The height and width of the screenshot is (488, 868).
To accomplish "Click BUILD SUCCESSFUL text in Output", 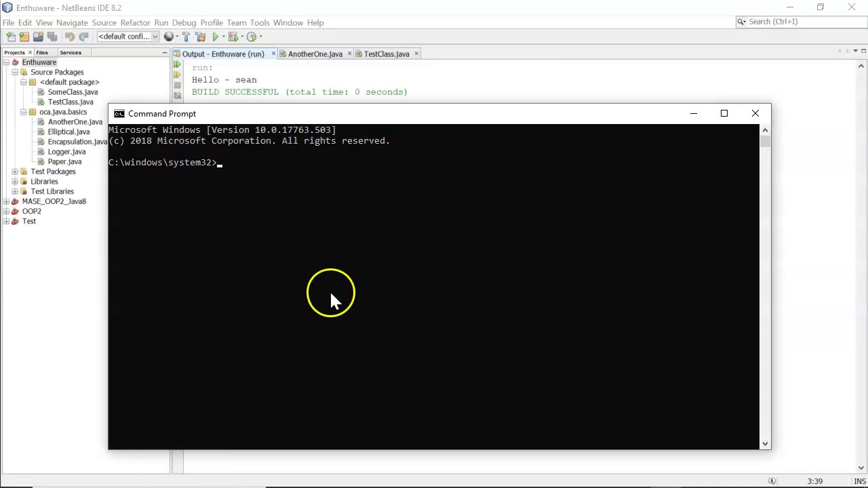I will coord(235,92).
